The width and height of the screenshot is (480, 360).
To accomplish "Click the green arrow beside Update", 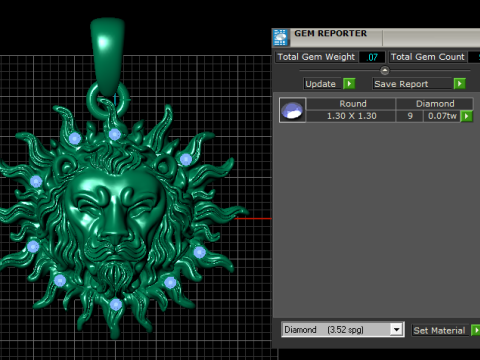I will tap(349, 83).
